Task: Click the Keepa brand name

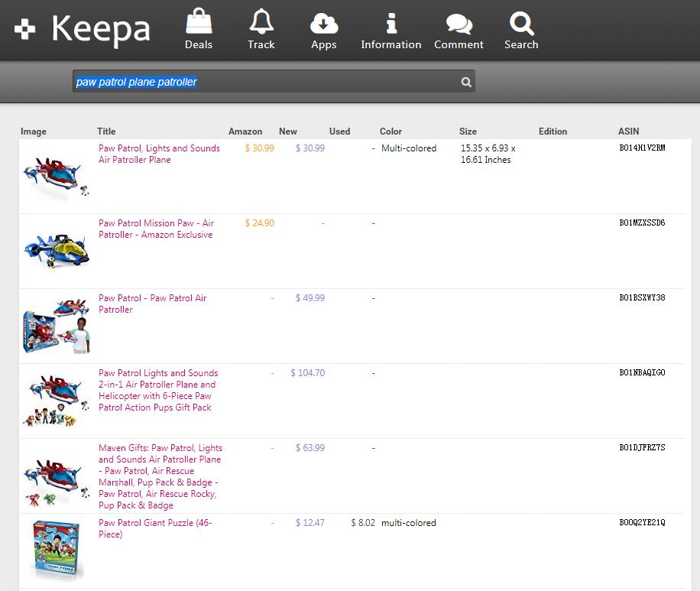Action: click(x=101, y=29)
